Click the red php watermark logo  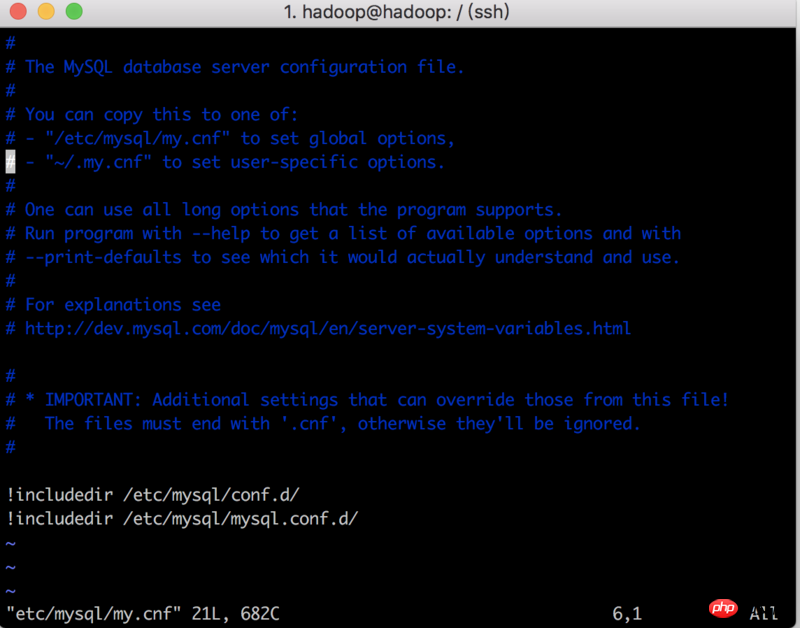[723, 608]
